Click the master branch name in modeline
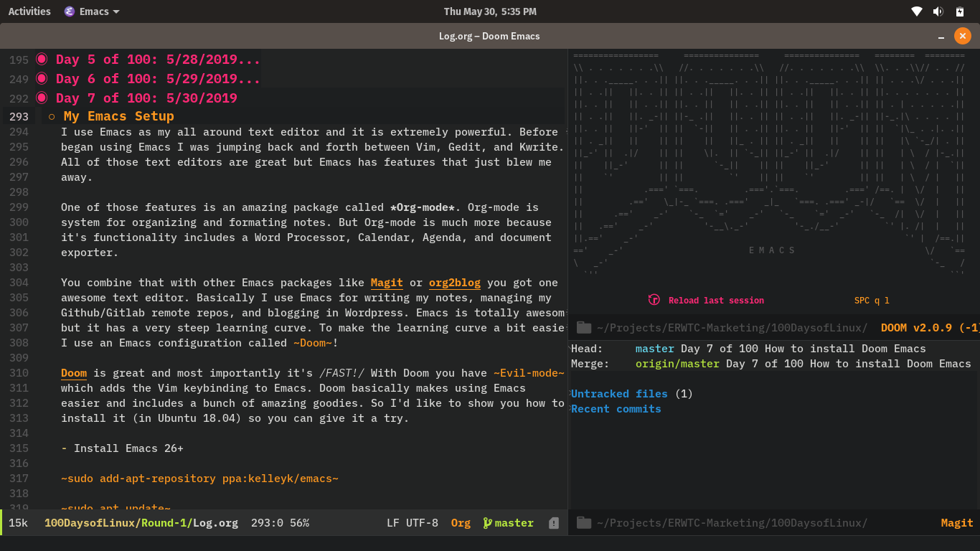The image size is (980, 551). (514, 523)
